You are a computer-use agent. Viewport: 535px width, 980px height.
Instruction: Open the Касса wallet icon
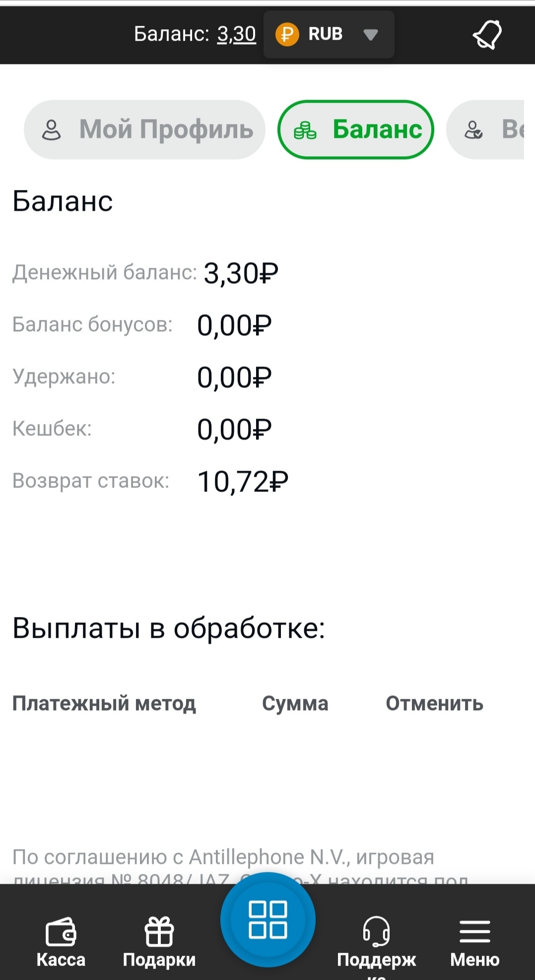[61, 932]
